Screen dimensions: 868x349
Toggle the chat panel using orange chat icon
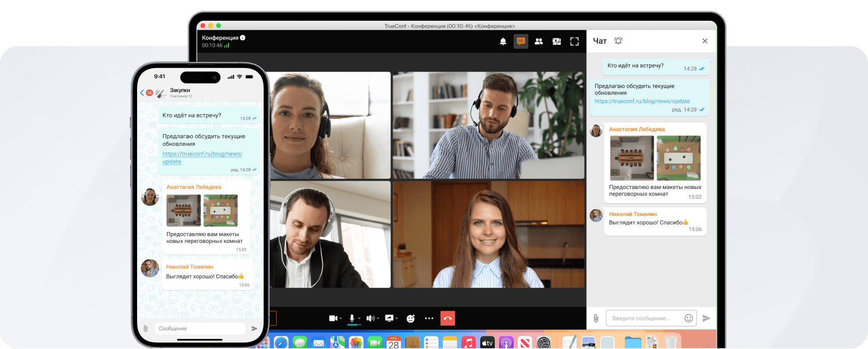[x=521, y=42]
